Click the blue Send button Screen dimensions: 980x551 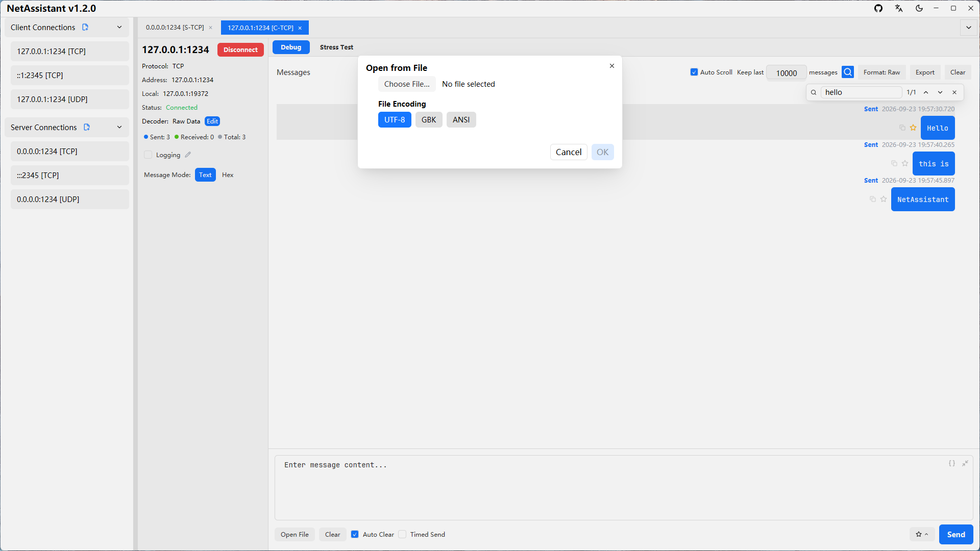(x=956, y=534)
